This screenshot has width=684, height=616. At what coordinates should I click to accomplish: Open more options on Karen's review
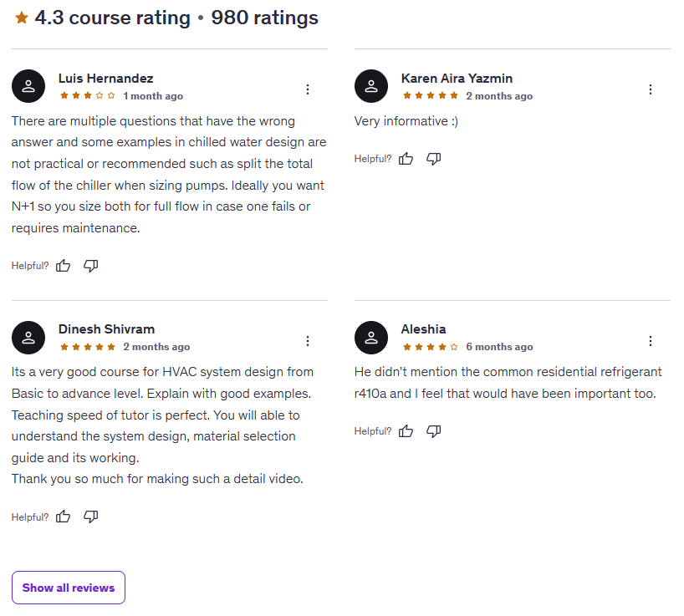tap(651, 89)
